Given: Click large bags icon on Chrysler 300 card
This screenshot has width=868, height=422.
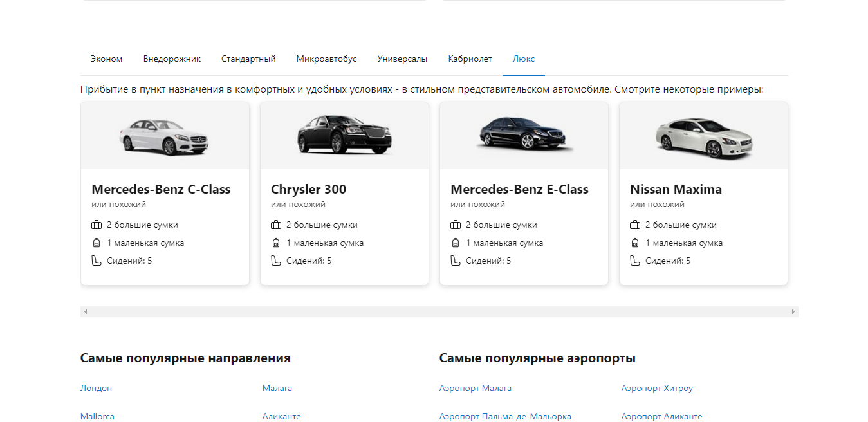Looking at the screenshot, I should pyautogui.click(x=276, y=225).
